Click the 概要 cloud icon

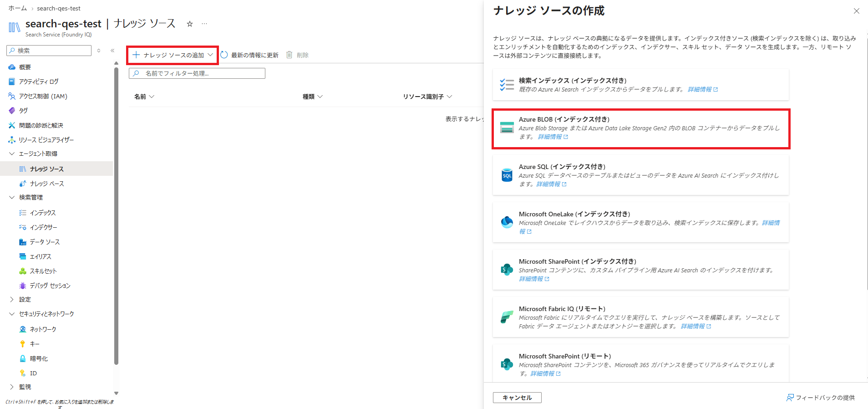(x=12, y=67)
